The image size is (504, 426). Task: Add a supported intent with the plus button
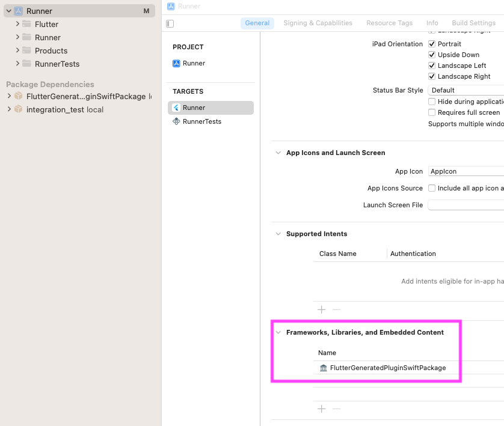321,310
